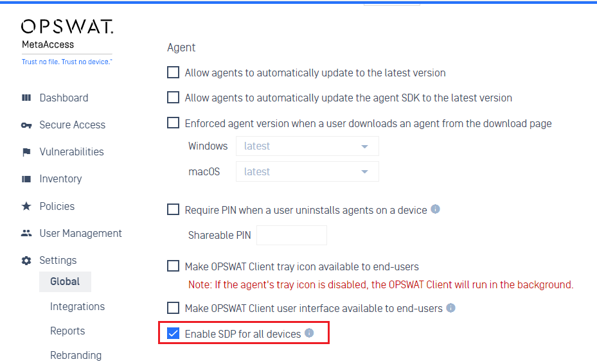Viewport: 597px width, 364px height.
Task: Uncheck Enable SDP for all devices
Action: pyautogui.click(x=174, y=334)
